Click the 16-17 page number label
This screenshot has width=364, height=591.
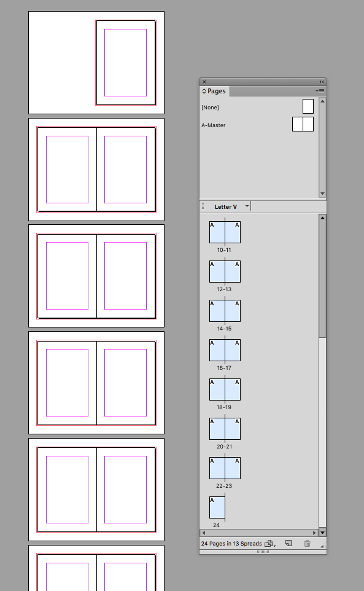[224, 368]
